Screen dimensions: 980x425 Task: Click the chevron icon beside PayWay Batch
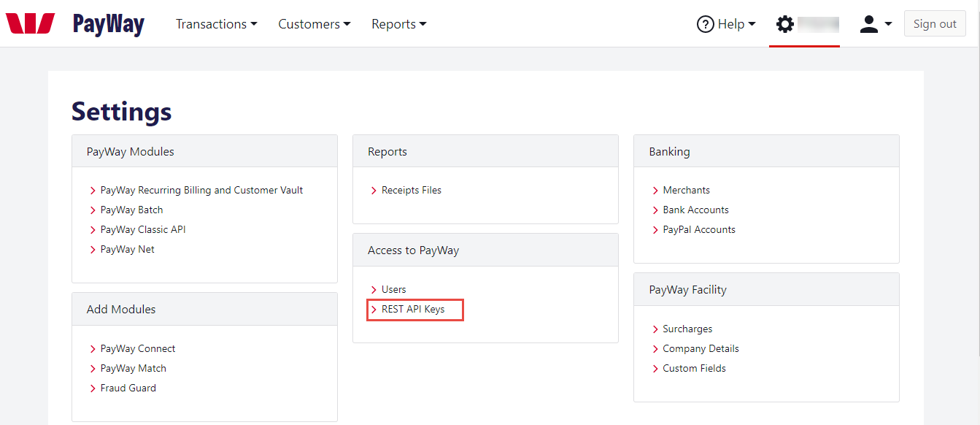coord(93,210)
